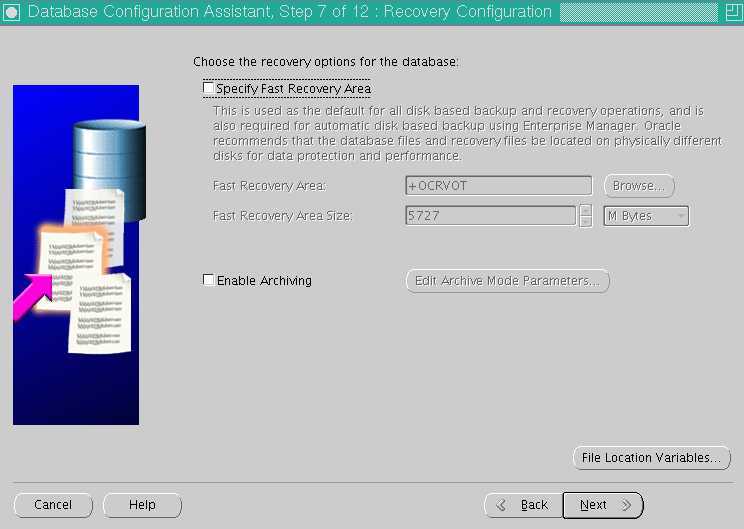Click the window menu icon in title bar
This screenshot has height=529, width=744.
11,12
